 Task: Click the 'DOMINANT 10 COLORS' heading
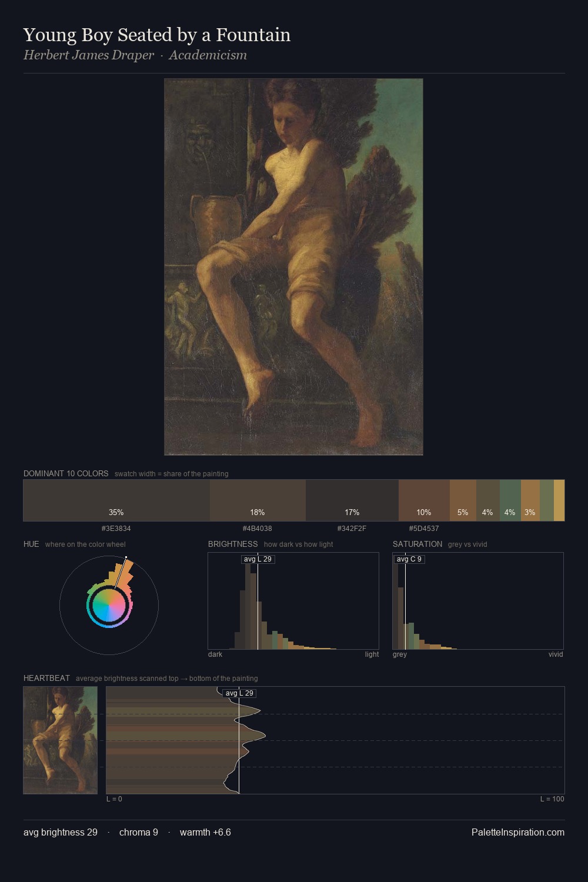click(x=66, y=473)
